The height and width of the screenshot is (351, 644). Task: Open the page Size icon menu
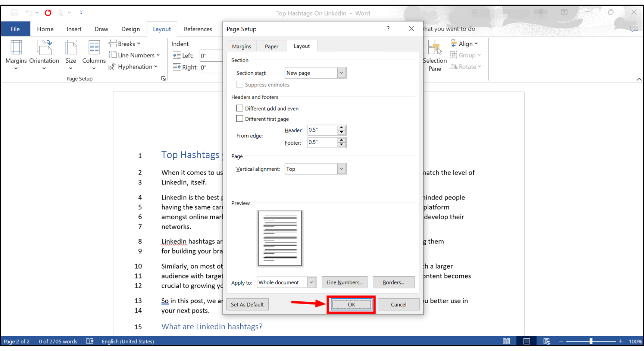point(71,48)
